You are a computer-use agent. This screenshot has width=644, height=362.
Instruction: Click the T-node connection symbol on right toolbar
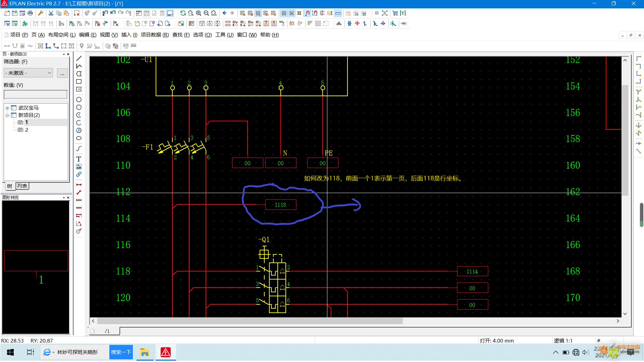pyautogui.click(x=639, y=92)
